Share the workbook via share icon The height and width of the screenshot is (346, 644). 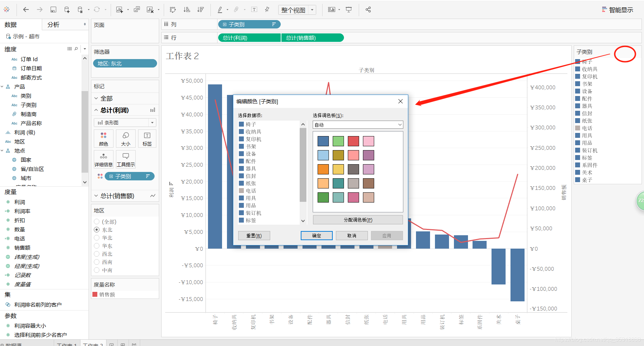pos(368,9)
